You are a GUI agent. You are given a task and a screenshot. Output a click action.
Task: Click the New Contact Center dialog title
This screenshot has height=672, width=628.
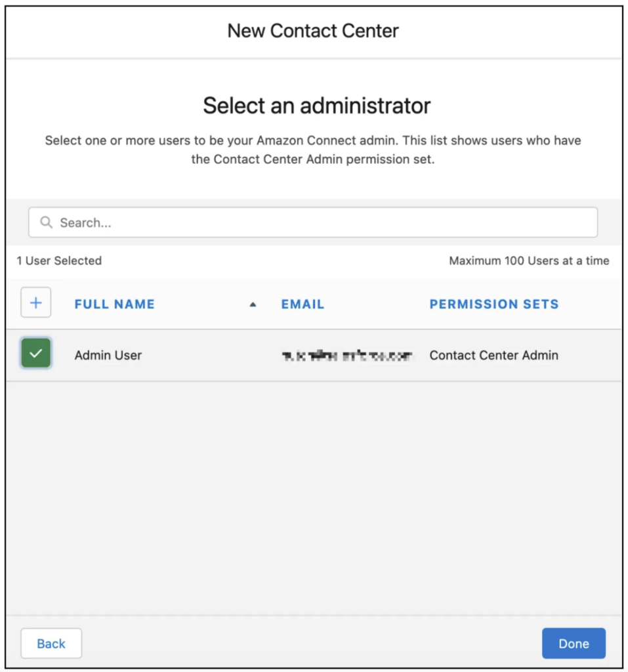313,31
